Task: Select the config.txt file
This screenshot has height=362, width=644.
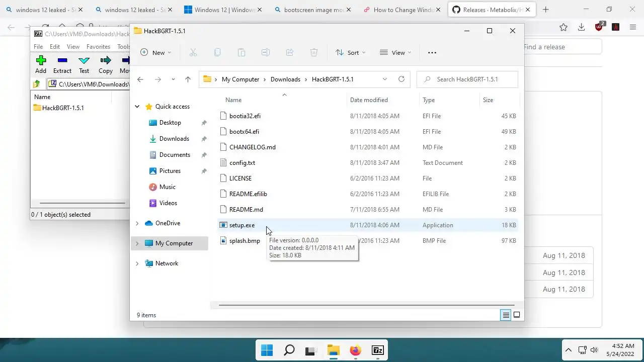Action: point(367,163)
